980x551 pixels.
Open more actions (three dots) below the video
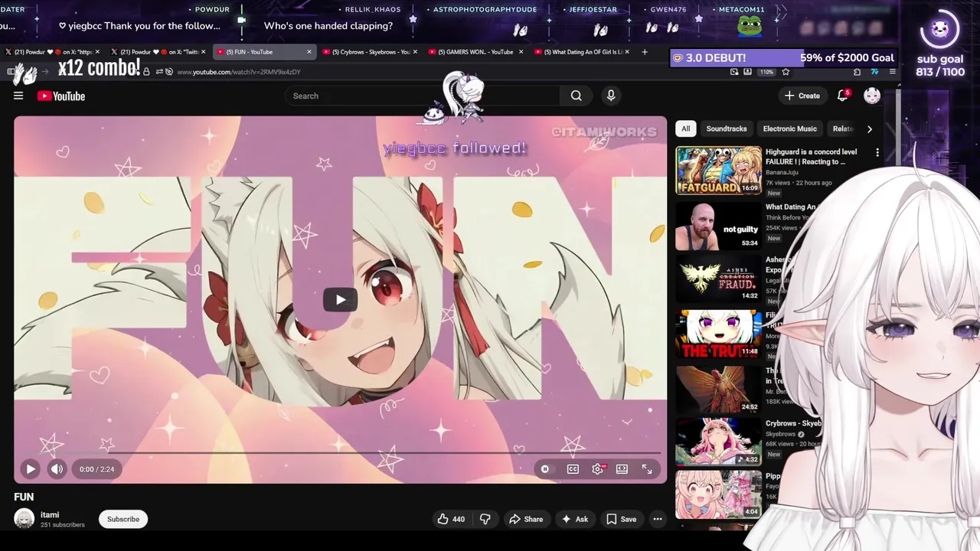tap(657, 519)
